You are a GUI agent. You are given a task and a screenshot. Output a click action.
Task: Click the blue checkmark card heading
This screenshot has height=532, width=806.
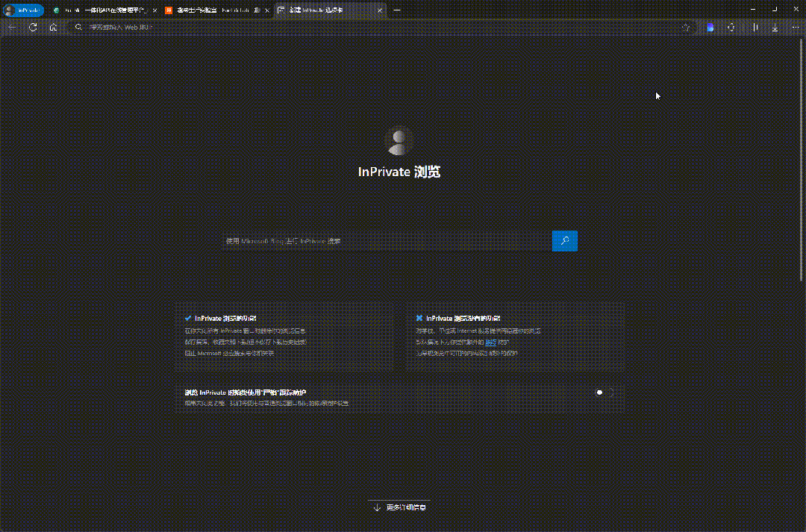[x=225, y=319]
